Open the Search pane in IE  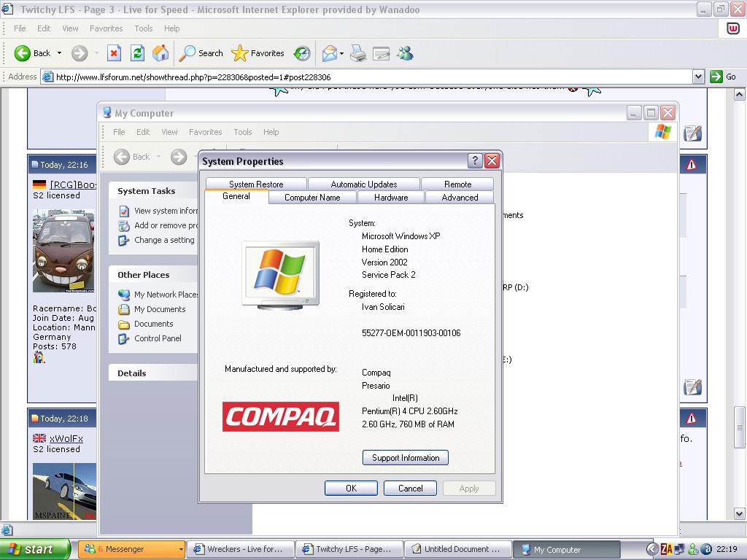point(201,53)
